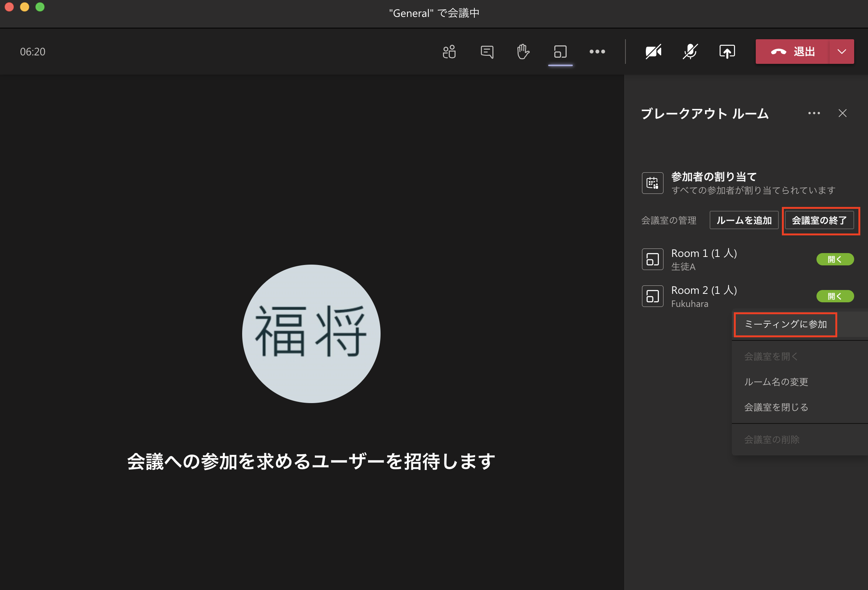The width and height of the screenshot is (868, 590).
Task: Select ミーティングに参加 in the context menu
Action: 785,324
